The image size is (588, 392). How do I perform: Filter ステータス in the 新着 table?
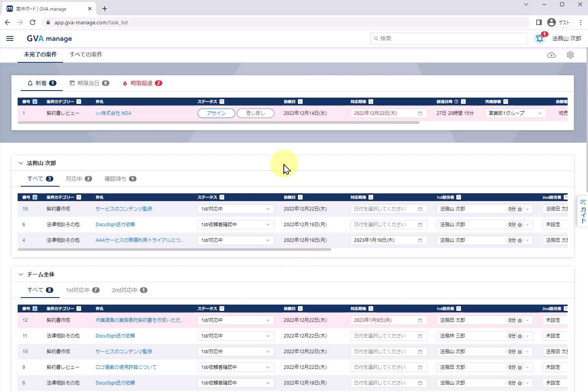222,102
